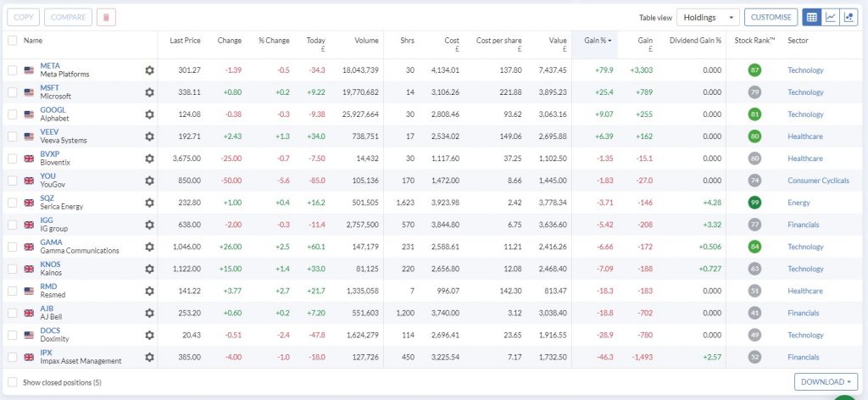Open the settings gear for Serica Energy
The height and width of the screenshot is (400, 868).
pyautogui.click(x=149, y=203)
